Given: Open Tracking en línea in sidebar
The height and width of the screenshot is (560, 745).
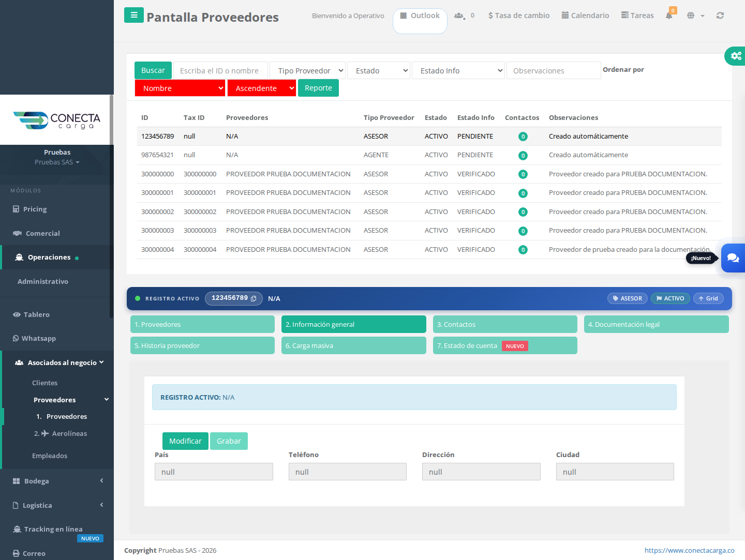Looking at the screenshot, I should pos(48,529).
